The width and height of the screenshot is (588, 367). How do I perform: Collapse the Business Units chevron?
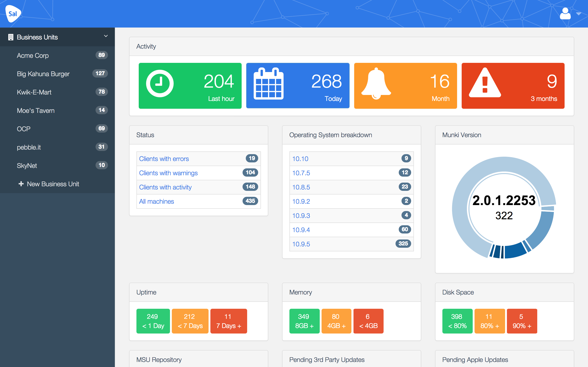click(x=106, y=36)
